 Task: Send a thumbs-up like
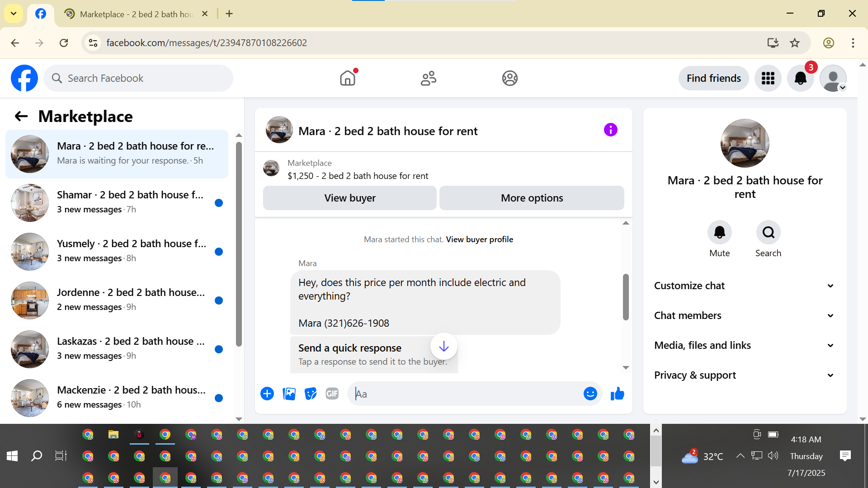pyautogui.click(x=617, y=394)
